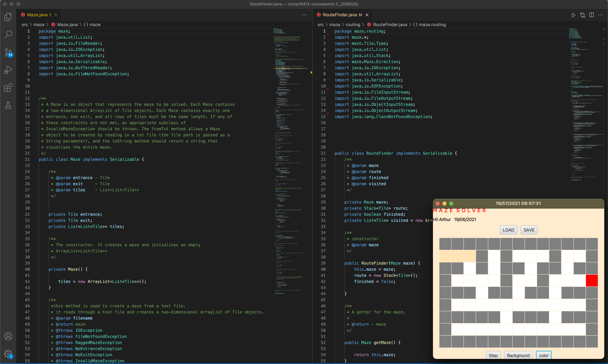Viewport: 608px width, 364px height.
Task: Click 'private boolean finished;' line
Action: point(375,214)
